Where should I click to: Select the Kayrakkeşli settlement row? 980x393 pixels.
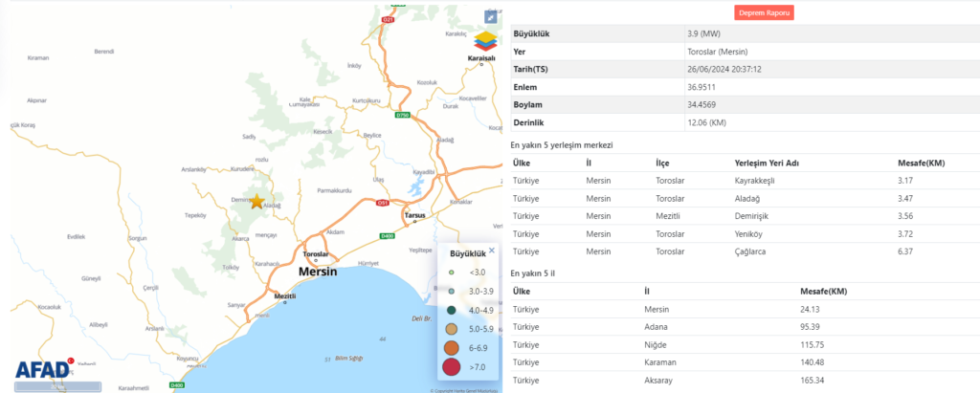point(743,181)
